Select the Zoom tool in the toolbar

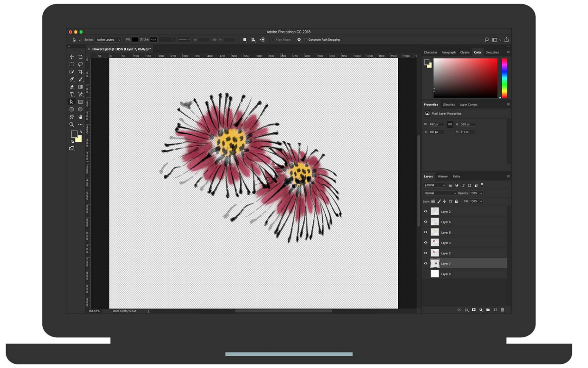point(72,125)
